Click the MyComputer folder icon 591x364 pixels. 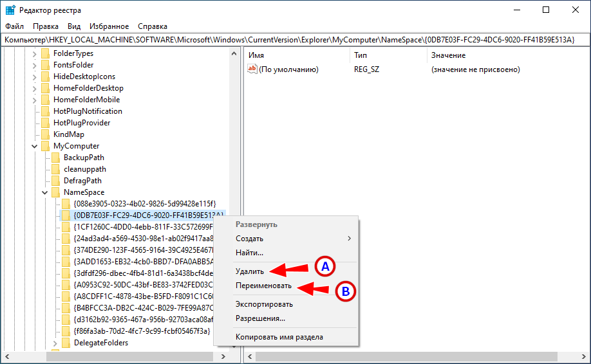click(45, 146)
